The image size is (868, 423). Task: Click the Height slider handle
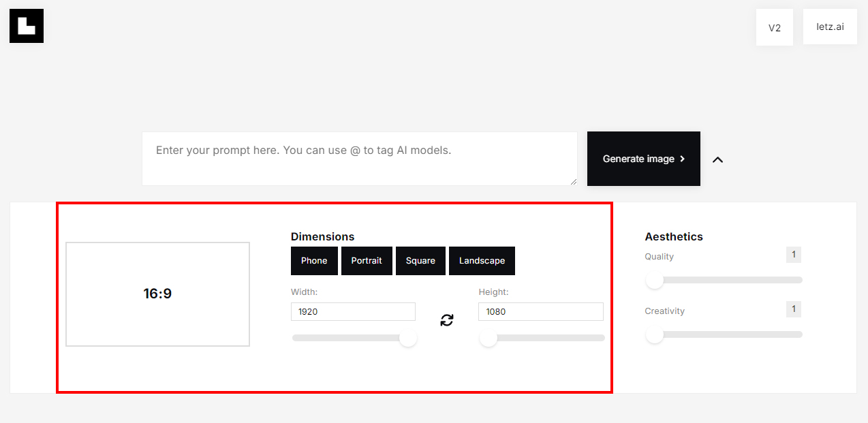pyautogui.click(x=489, y=338)
